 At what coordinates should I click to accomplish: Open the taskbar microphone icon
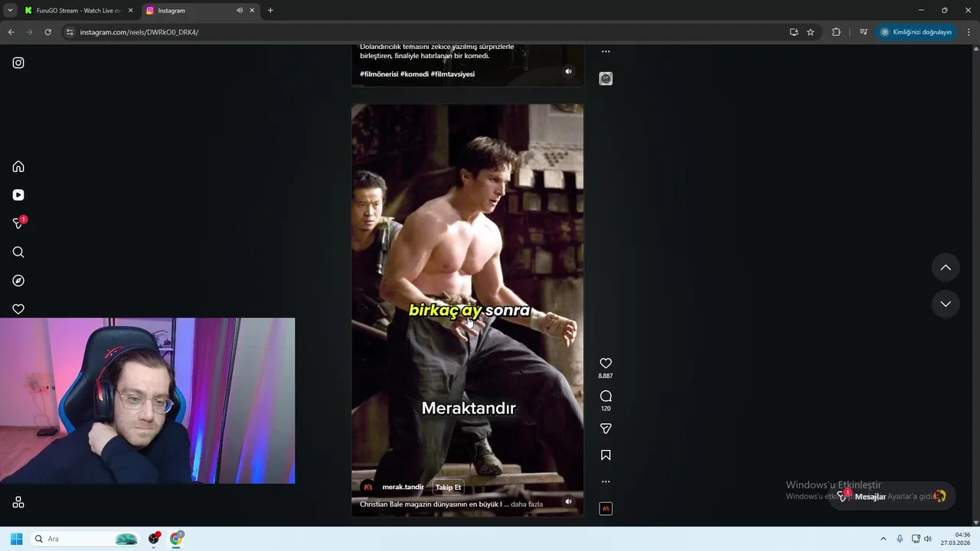click(900, 539)
